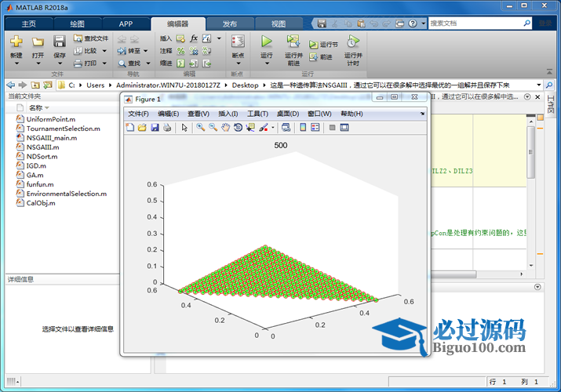Click the Print figure icon
This screenshot has height=392, width=561.
pos(166,127)
